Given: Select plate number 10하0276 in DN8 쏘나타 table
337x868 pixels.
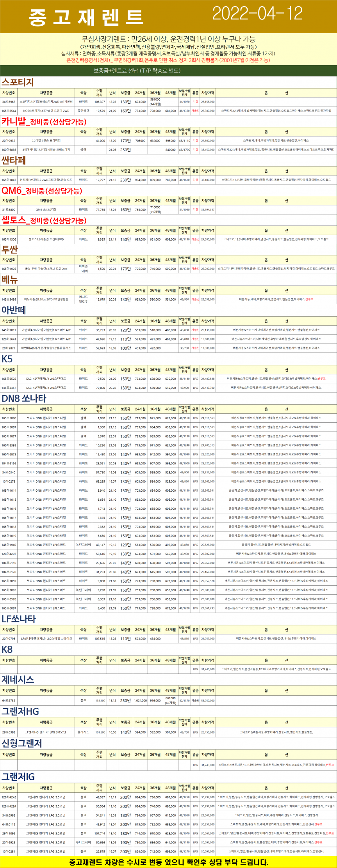Looking at the screenshot, I should tap(9, 481).
